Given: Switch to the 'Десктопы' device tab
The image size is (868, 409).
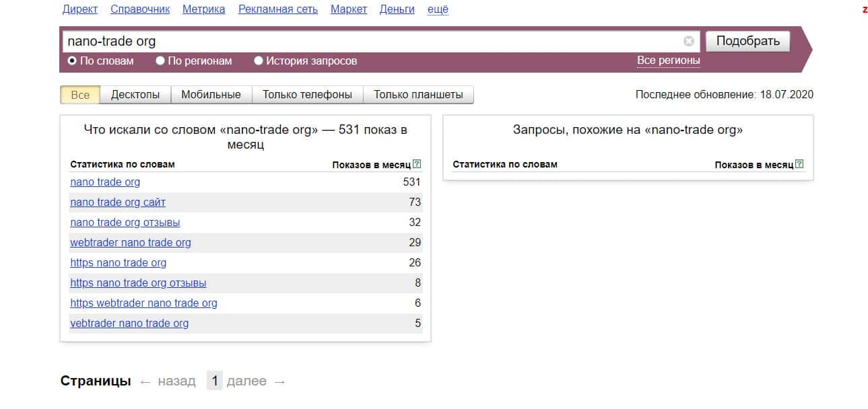Looking at the screenshot, I should click(x=135, y=95).
